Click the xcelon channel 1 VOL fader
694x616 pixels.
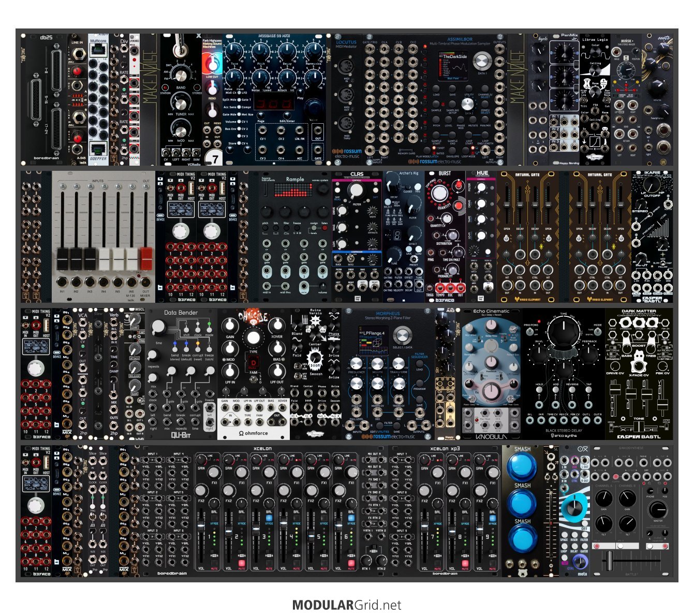tap(201, 526)
